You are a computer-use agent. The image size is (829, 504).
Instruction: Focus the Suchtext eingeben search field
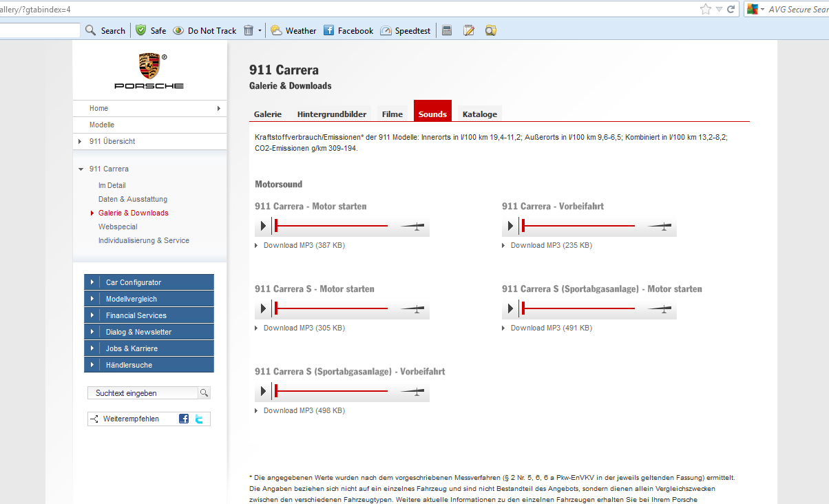coord(143,393)
